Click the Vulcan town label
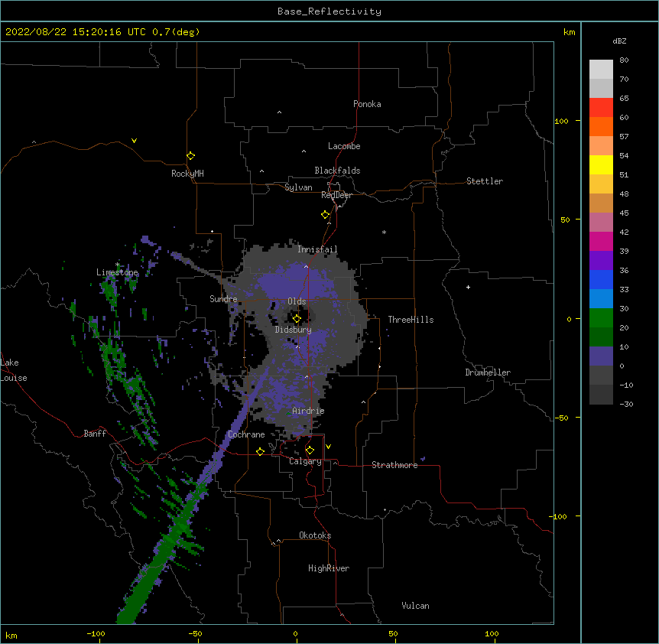The height and width of the screenshot is (644, 659). pyautogui.click(x=415, y=606)
